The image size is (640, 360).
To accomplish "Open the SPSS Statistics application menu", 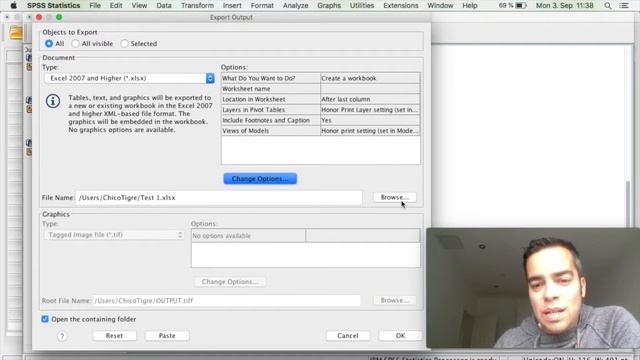I will 53,5.
